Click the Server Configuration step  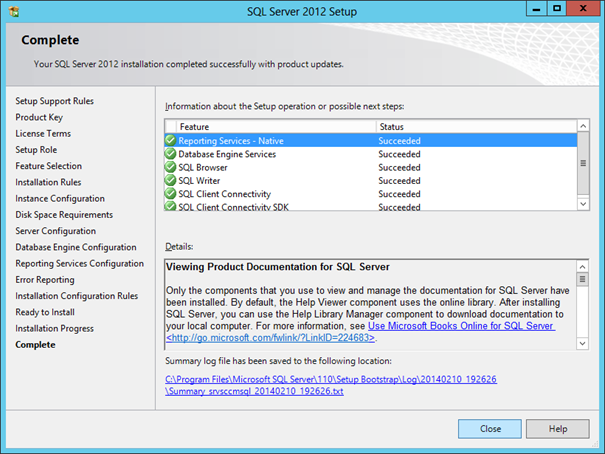56,231
